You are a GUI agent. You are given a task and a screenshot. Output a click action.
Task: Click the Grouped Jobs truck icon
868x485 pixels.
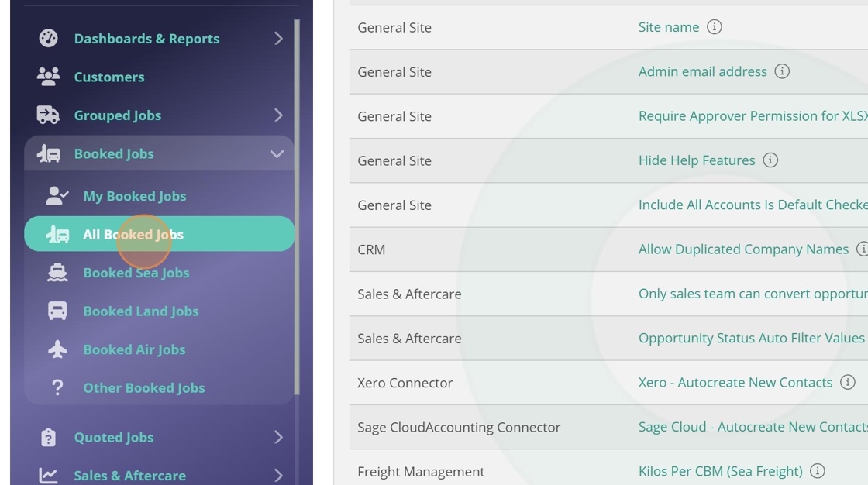[x=48, y=115]
